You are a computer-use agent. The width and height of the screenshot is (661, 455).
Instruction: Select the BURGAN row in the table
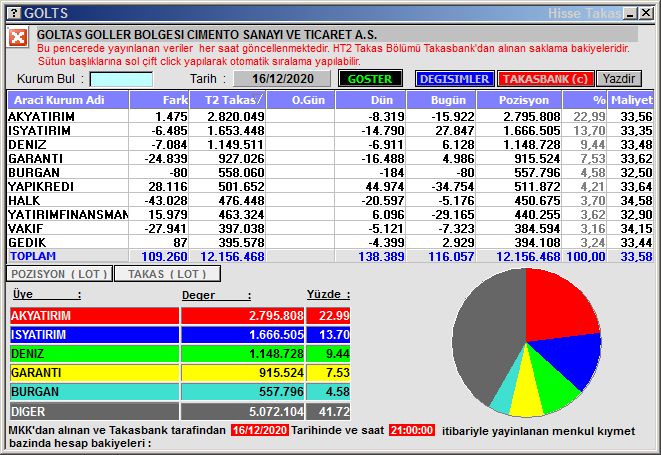click(x=330, y=172)
